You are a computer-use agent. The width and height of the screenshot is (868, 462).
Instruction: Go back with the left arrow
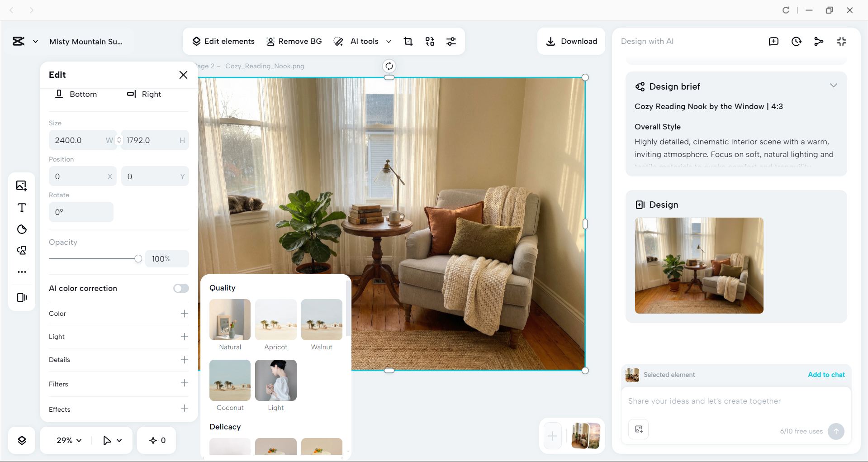[12, 10]
